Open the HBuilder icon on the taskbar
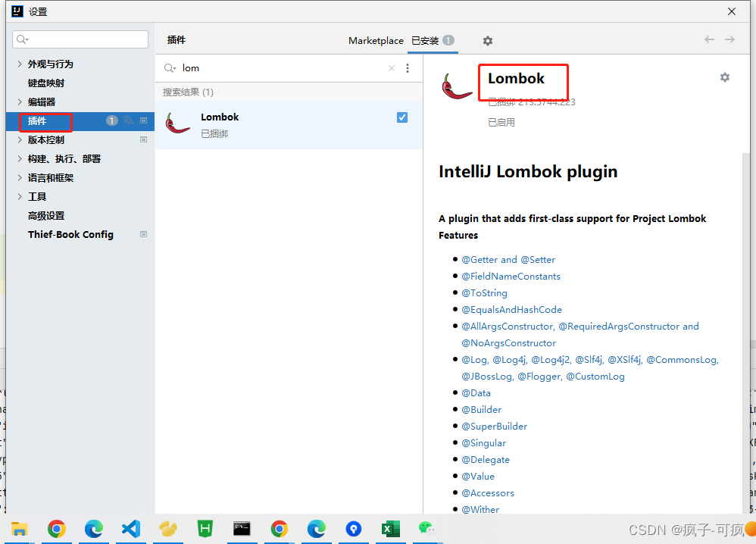 tap(205, 529)
